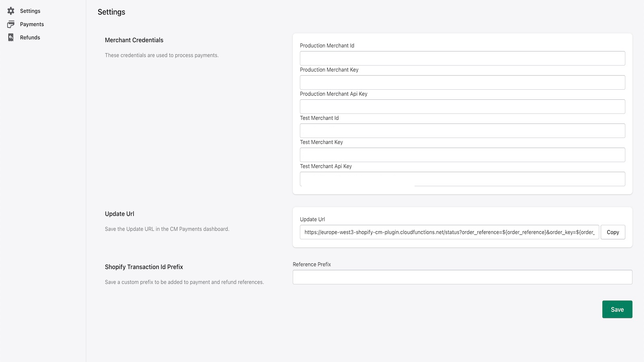Image resolution: width=644 pixels, height=362 pixels.
Task: Click the Reference Prefix label
Action: (312, 264)
